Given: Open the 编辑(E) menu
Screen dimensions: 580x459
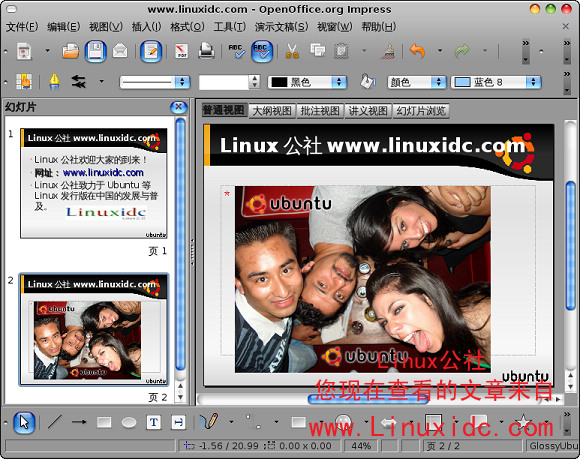Looking at the screenshot, I should (x=64, y=27).
